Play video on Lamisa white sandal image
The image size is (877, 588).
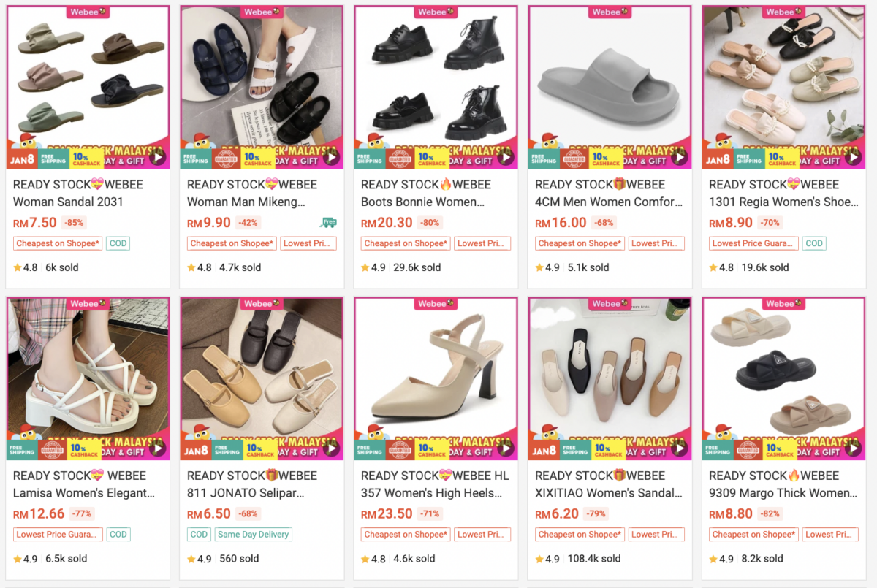coord(157,448)
